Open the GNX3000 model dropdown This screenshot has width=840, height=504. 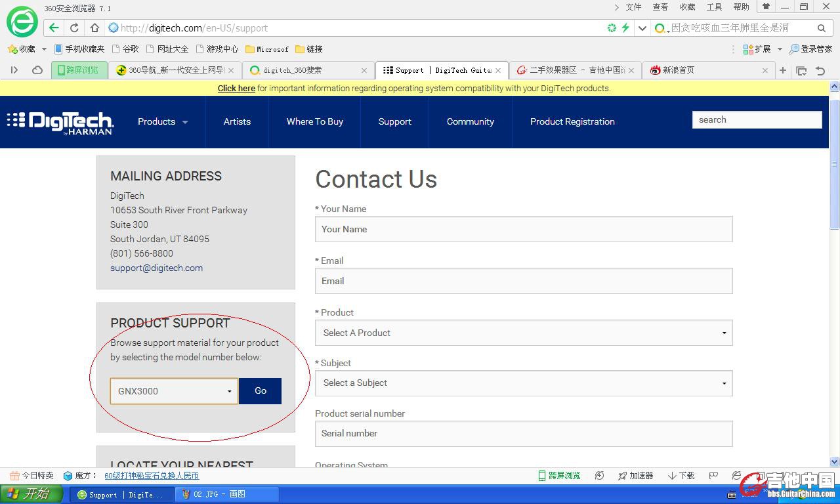pyautogui.click(x=174, y=391)
